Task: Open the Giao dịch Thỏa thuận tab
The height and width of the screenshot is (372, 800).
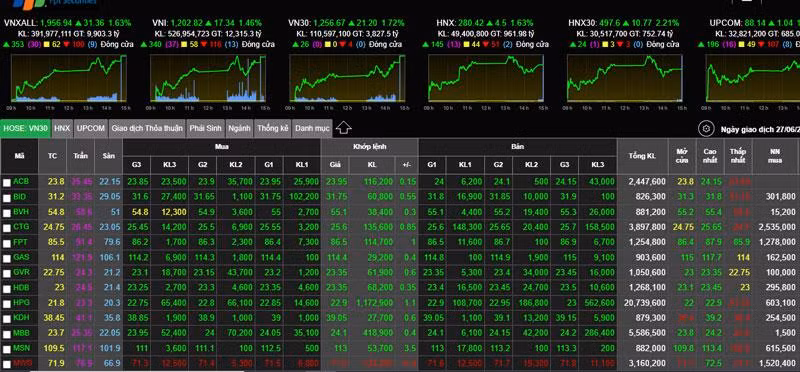Action: tap(147, 129)
